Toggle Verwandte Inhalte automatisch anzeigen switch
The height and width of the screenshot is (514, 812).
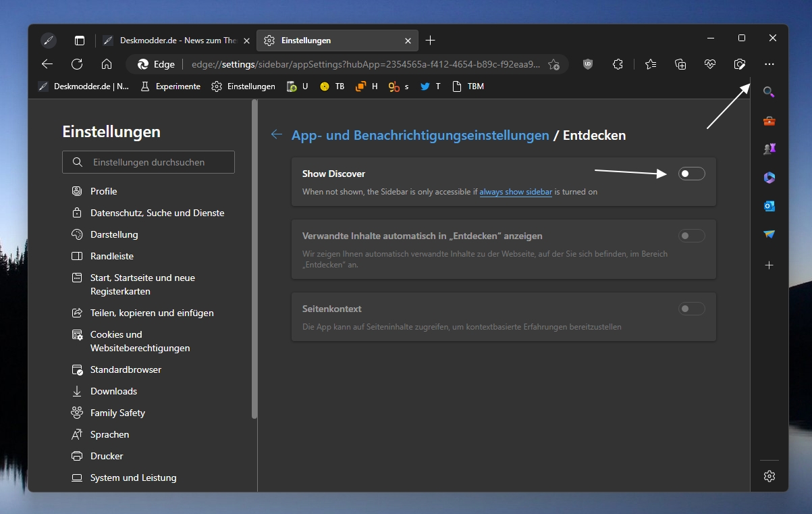tap(691, 236)
